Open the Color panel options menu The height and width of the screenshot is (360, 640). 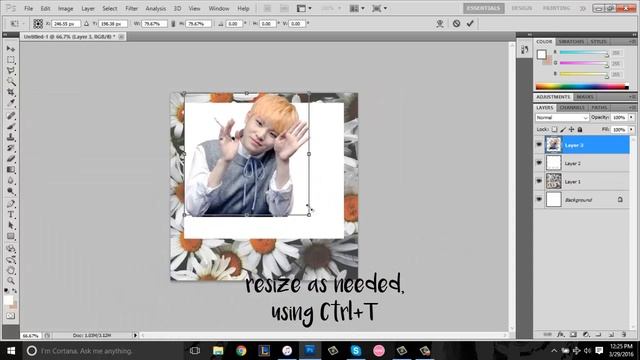tap(632, 42)
